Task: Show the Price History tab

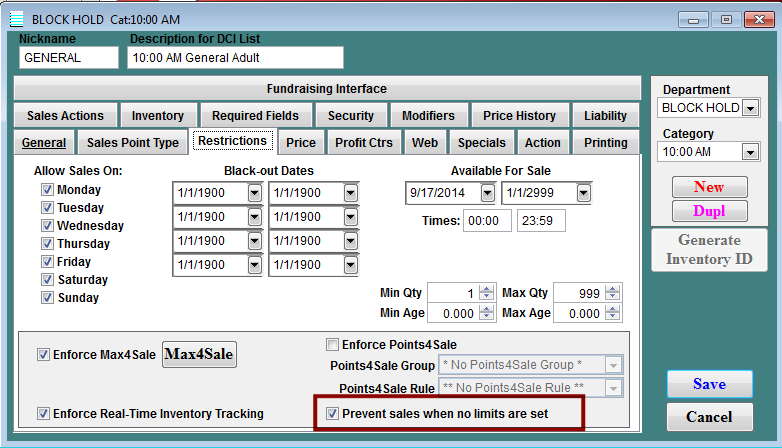Action: [x=519, y=116]
